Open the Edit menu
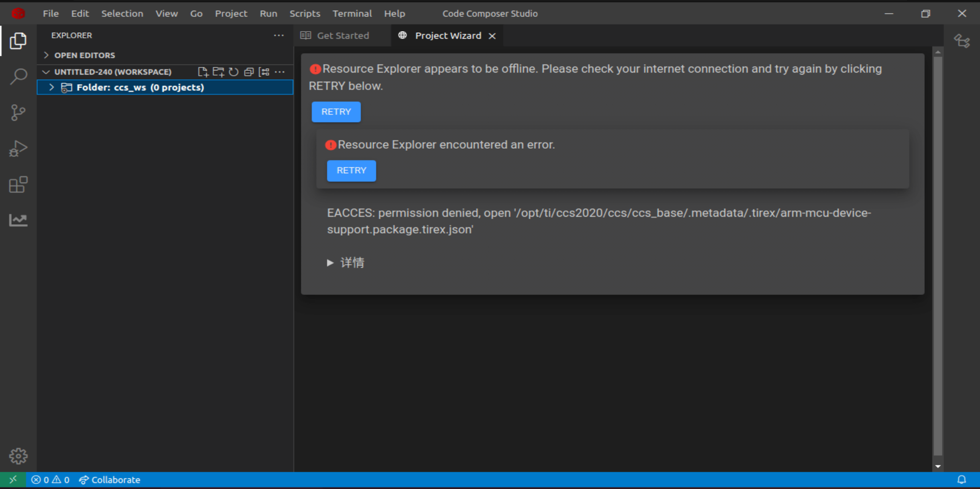Viewport: 980px width, 489px height. pos(80,13)
